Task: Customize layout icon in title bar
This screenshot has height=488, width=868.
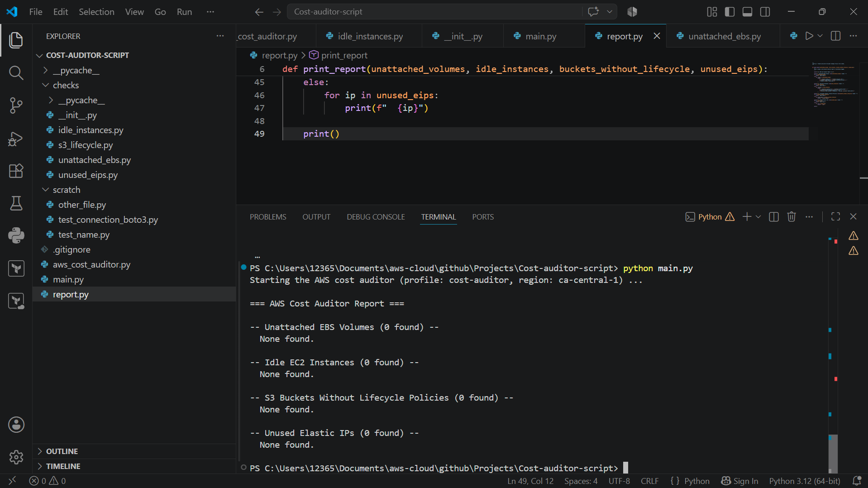Action: click(712, 12)
